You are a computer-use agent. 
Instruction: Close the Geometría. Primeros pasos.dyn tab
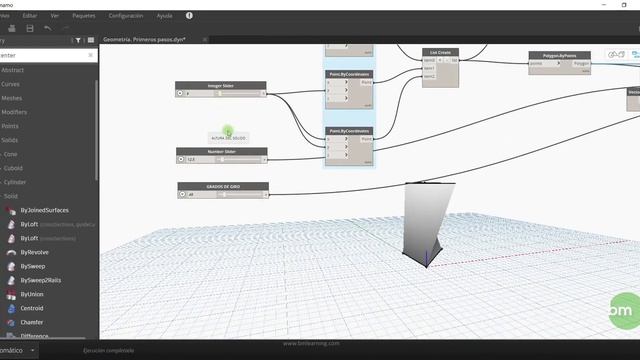(x=205, y=40)
